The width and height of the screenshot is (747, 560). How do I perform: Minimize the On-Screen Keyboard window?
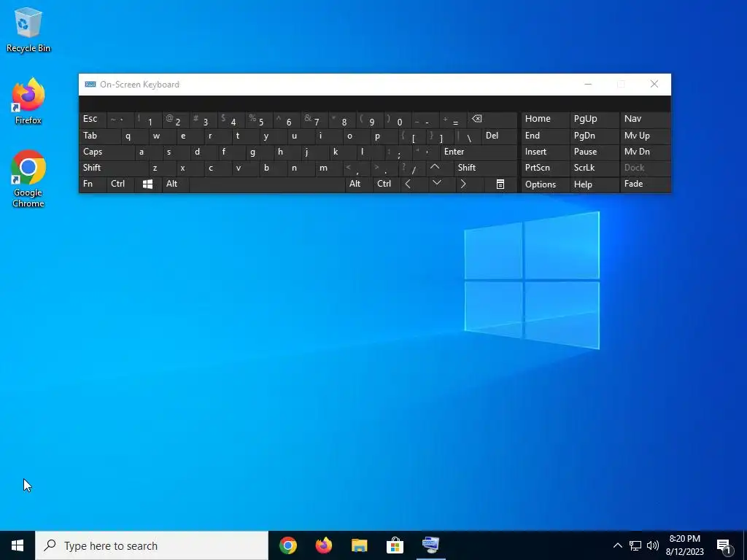(x=588, y=85)
